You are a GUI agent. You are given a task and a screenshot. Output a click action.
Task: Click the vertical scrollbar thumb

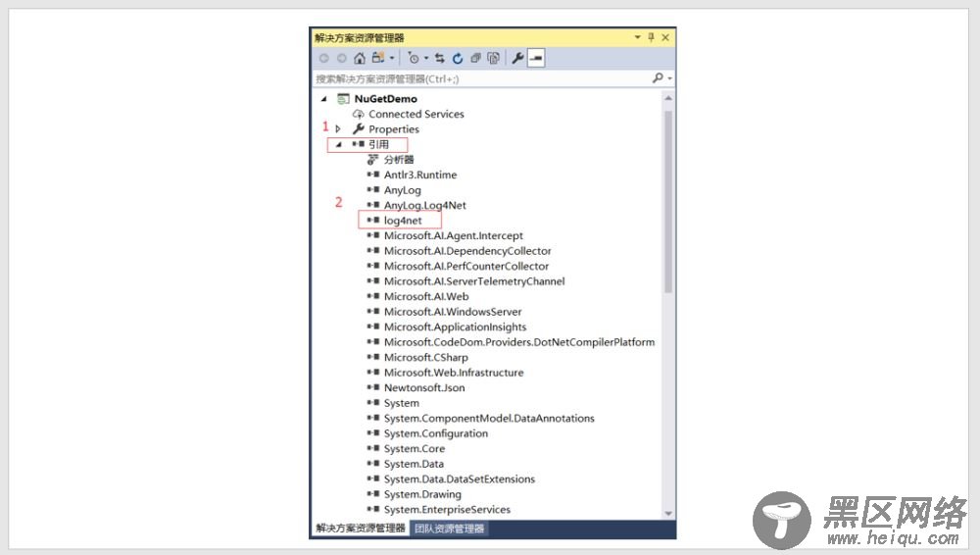(x=668, y=201)
